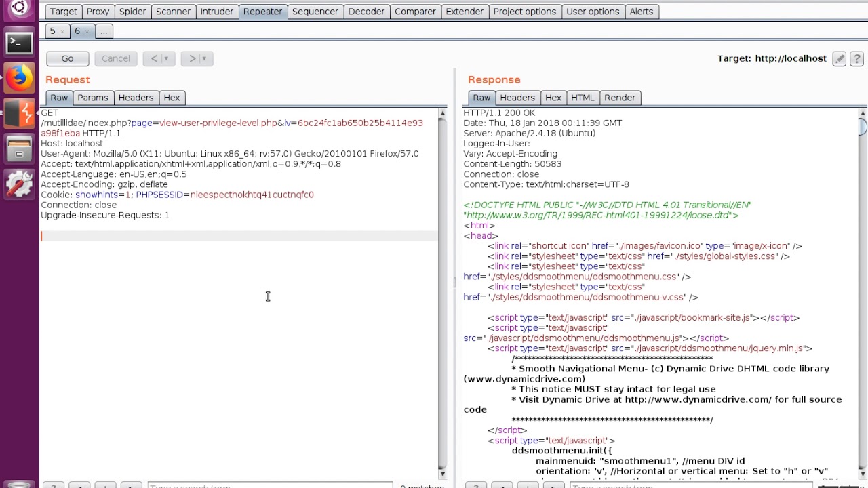
Task: Click 'Content-Type: text/html;charset=UTF-8' line
Action: click(x=546, y=184)
